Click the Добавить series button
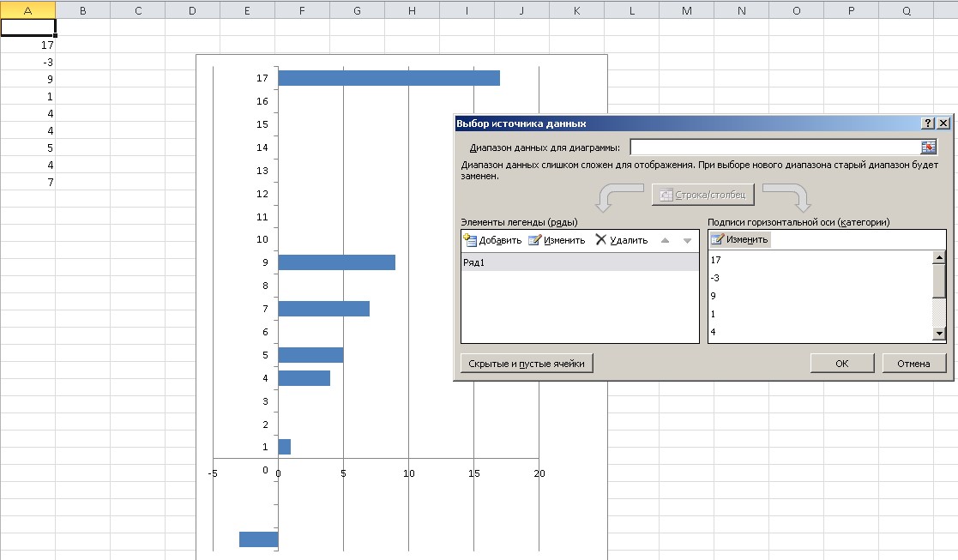The width and height of the screenshot is (958, 560). coord(493,240)
